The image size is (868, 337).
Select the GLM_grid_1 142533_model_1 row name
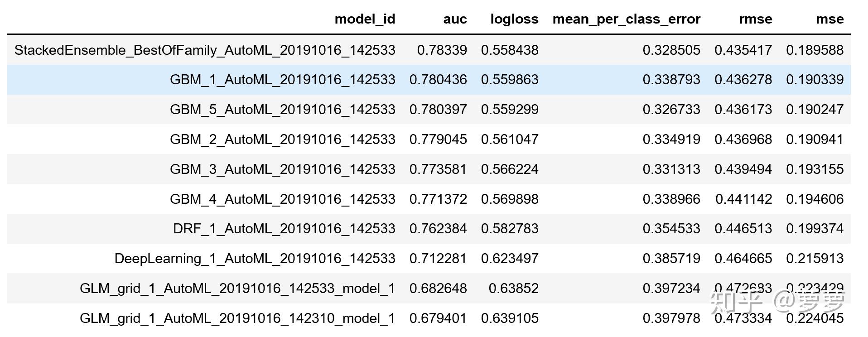pyautogui.click(x=237, y=289)
